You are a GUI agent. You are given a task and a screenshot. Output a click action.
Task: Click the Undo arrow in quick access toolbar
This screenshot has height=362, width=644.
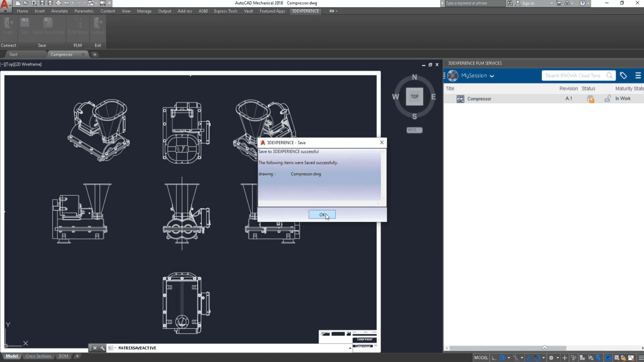[x=67, y=3]
